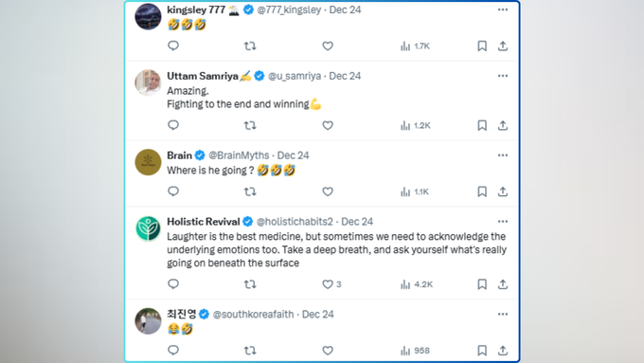Open @u_samriya profile handle link

coord(295,76)
